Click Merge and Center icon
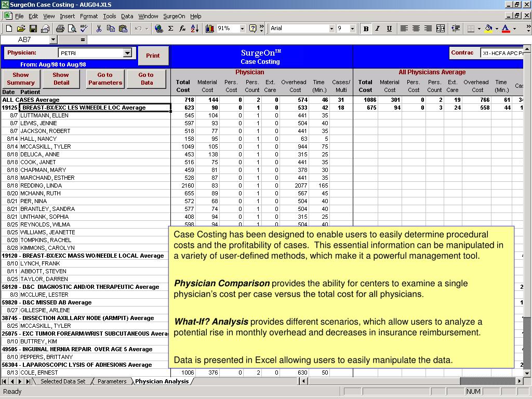Viewport: 532px width, 399px height. (441, 29)
